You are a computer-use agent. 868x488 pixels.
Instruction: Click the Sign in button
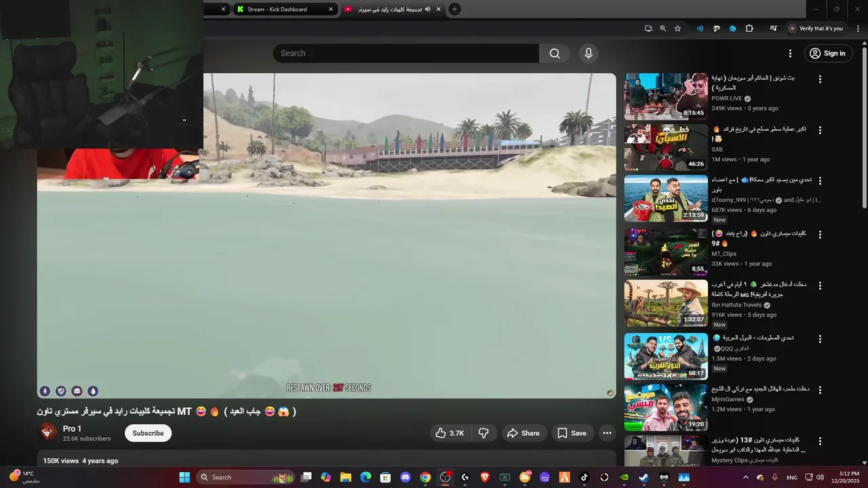[x=828, y=54]
